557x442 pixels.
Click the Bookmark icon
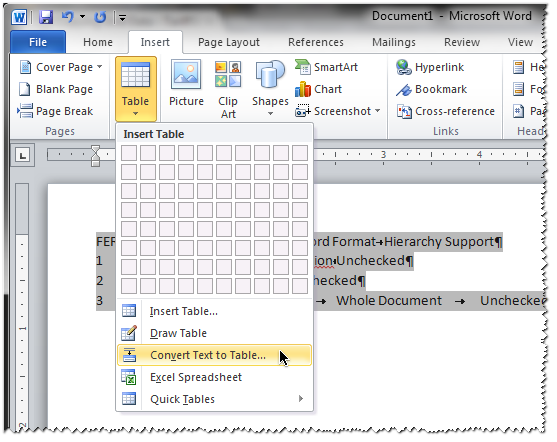coord(404,90)
